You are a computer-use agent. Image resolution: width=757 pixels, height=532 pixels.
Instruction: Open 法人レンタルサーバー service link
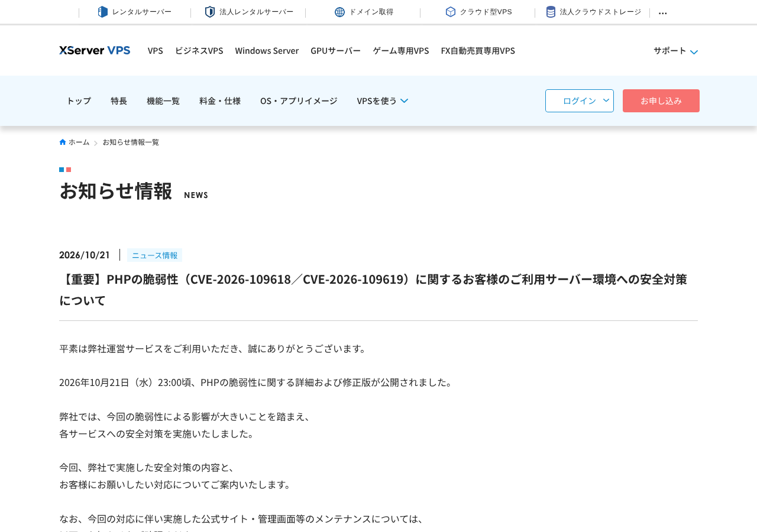[249, 12]
